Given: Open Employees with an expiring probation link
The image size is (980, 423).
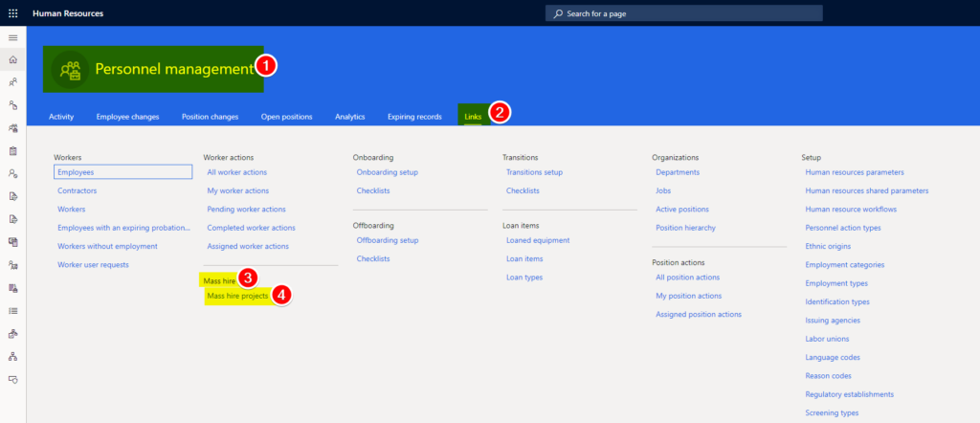Looking at the screenshot, I should click(123, 228).
